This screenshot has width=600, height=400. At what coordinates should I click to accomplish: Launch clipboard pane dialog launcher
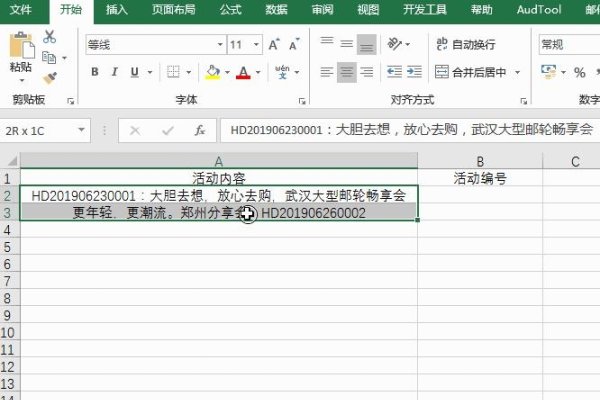pos(70,101)
